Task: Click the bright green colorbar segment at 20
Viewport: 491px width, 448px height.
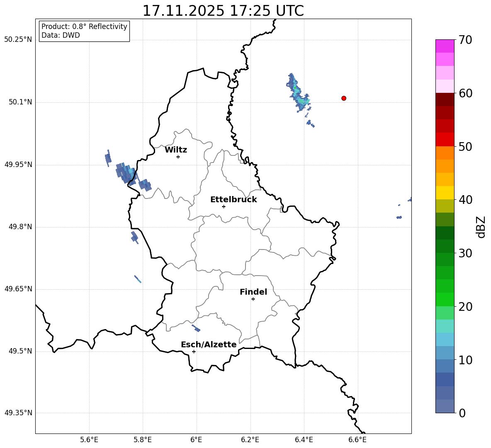Action: pos(445,299)
